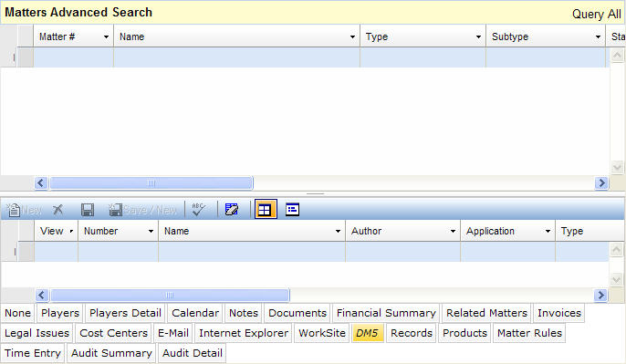Click the matters grid scroll left arrow
Screen dimensions: 626x364
point(41,182)
